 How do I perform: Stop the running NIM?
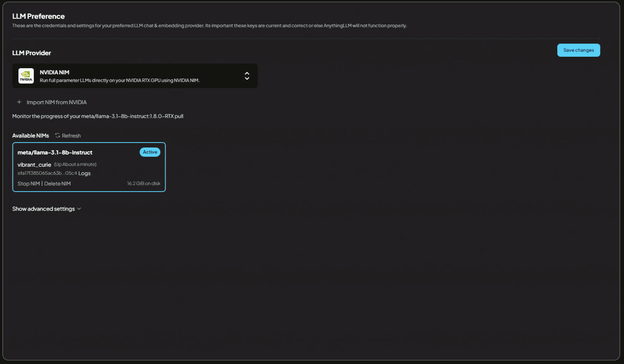pyautogui.click(x=29, y=184)
